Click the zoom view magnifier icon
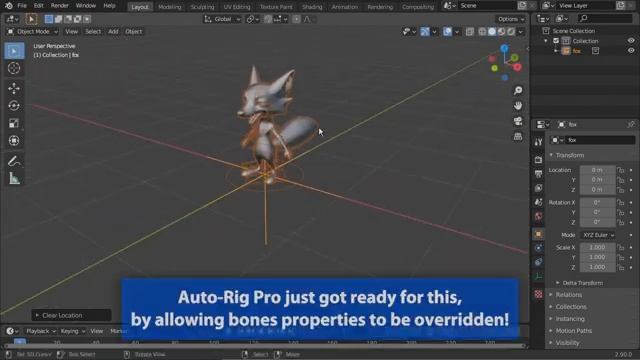Viewport: 640px width, 360px height. (518, 90)
